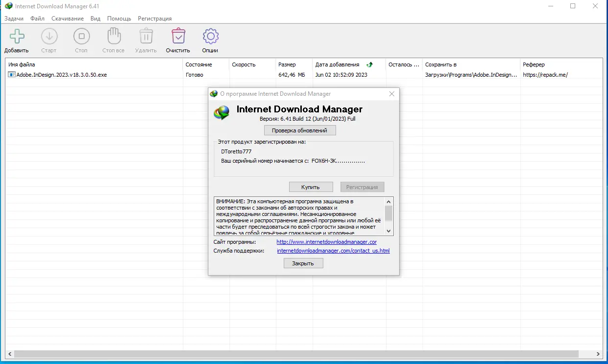
Task: Click the exe file icon beside Adobe.InDesign row
Action: 12,75
